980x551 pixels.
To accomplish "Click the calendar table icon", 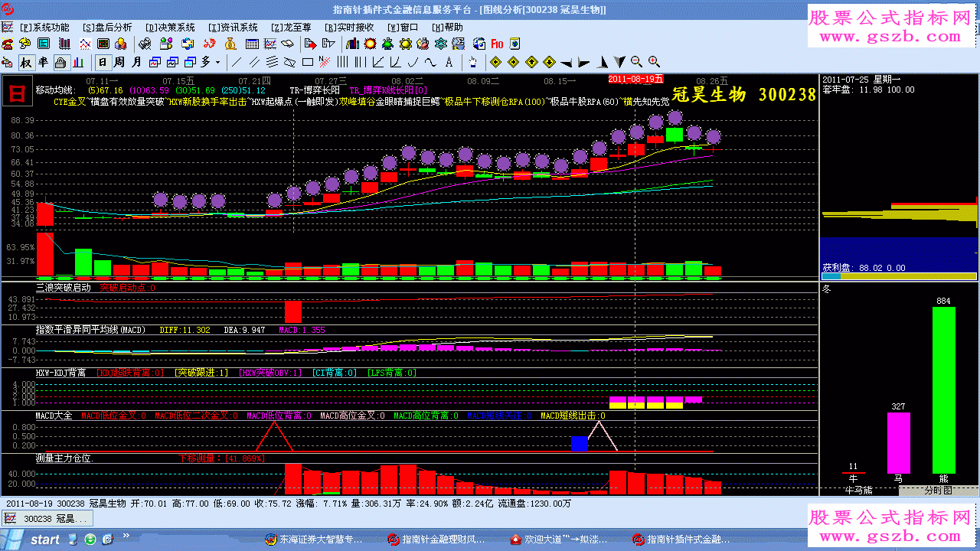I will pos(252,44).
